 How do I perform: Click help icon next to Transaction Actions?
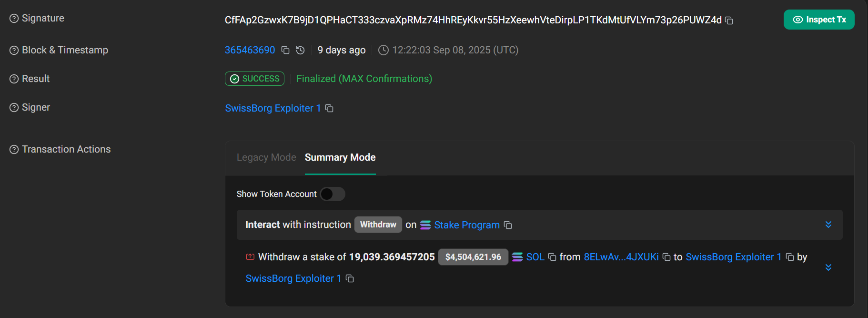[14, 149]
